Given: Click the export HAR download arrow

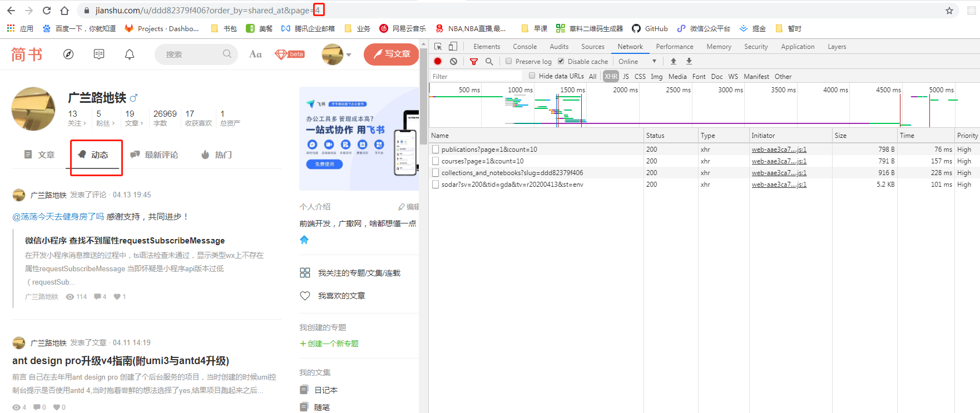Looking at the screenshot, I should [x=689, y=61].
